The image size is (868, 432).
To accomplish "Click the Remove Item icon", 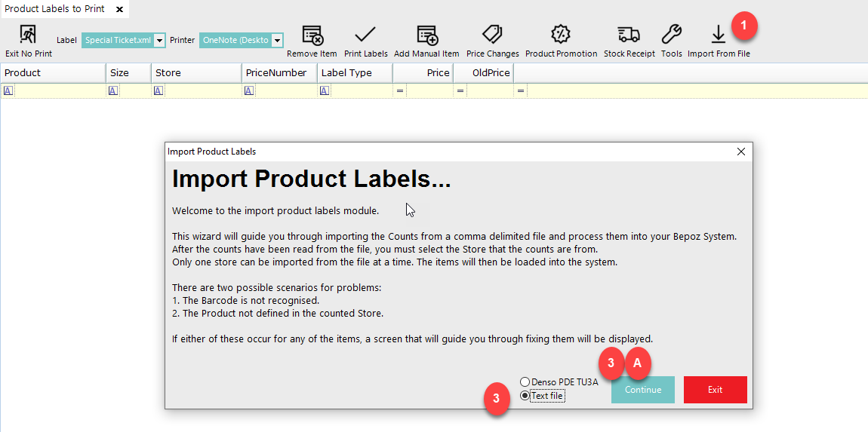I will (x=312, y=35).
